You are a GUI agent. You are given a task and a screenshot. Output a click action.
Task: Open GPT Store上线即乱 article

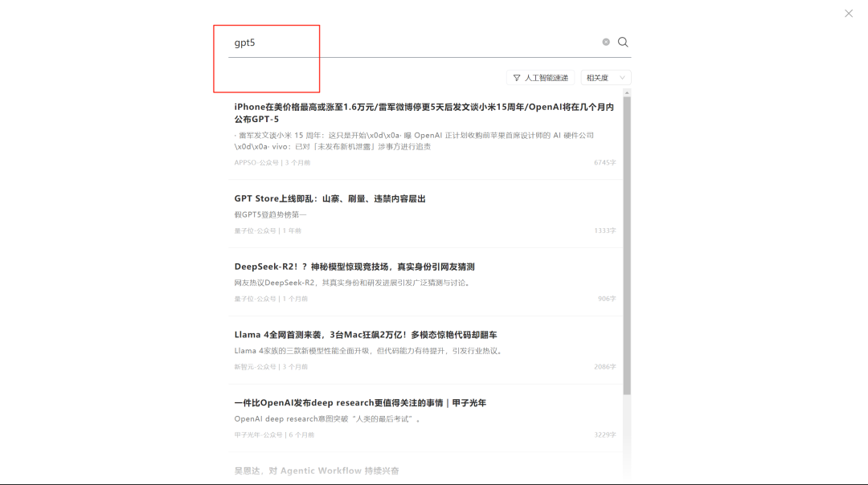pyautogui.click(x=330, y=198)
